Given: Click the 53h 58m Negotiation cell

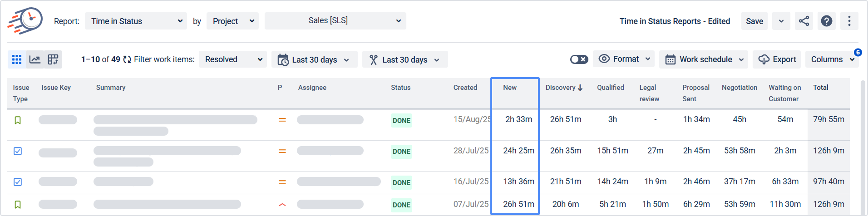Looking at the screenshot, I should point(740,151).
